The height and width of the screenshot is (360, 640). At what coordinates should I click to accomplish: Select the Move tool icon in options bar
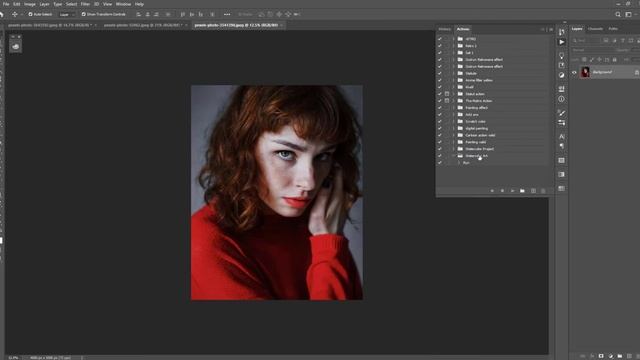(x=15, y=14)
